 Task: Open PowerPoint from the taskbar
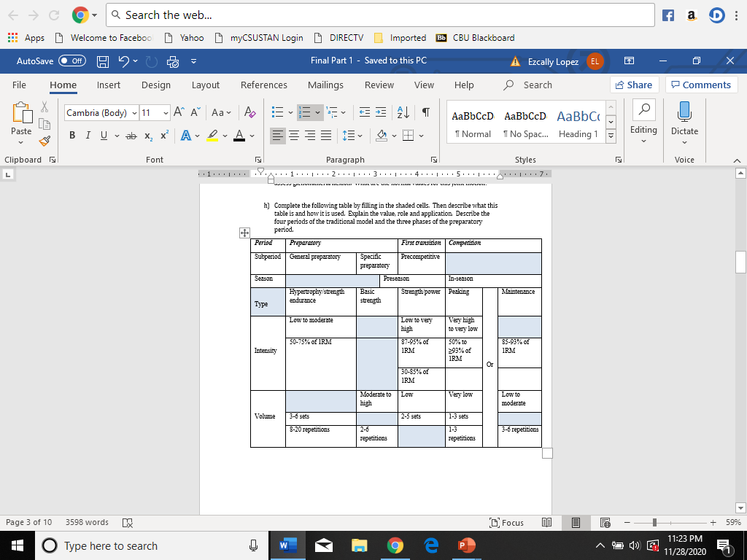(466, 545)
